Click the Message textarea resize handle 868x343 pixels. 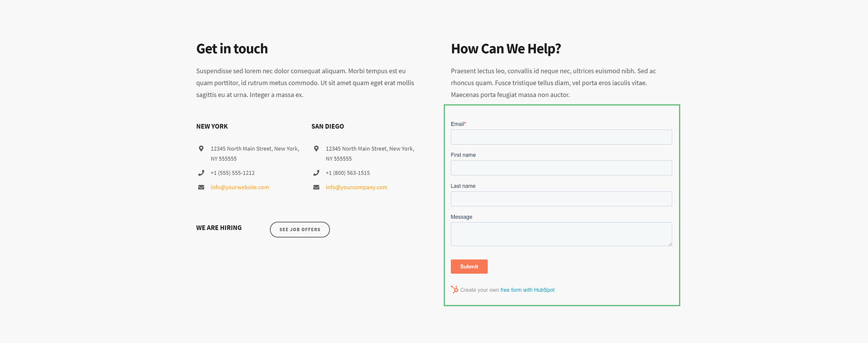pos(670,244)
